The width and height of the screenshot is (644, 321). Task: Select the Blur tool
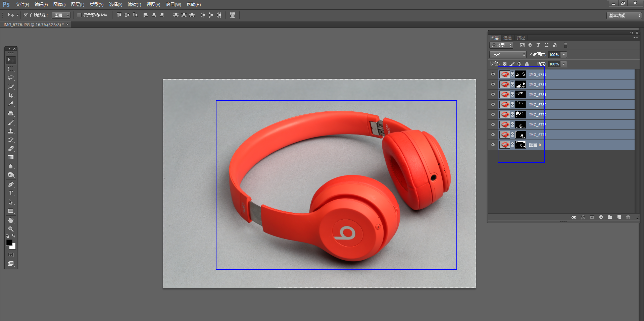[11, 166]
